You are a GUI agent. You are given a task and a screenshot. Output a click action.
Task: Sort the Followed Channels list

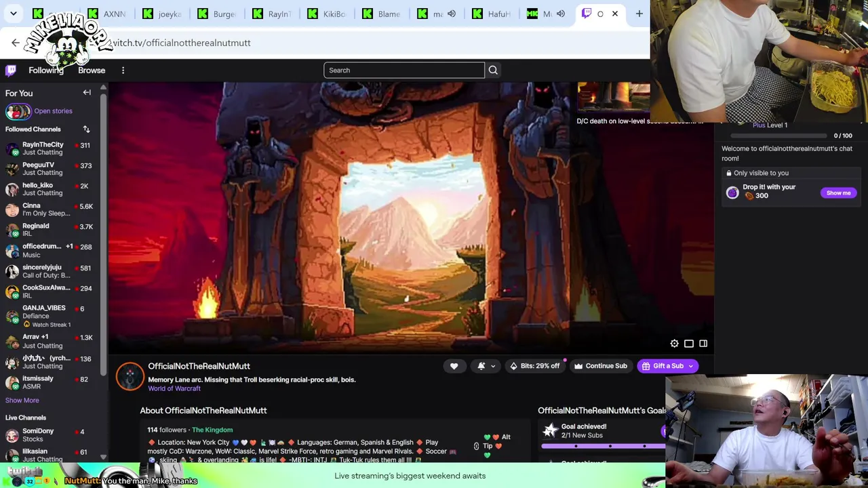(x=86, y=129)
